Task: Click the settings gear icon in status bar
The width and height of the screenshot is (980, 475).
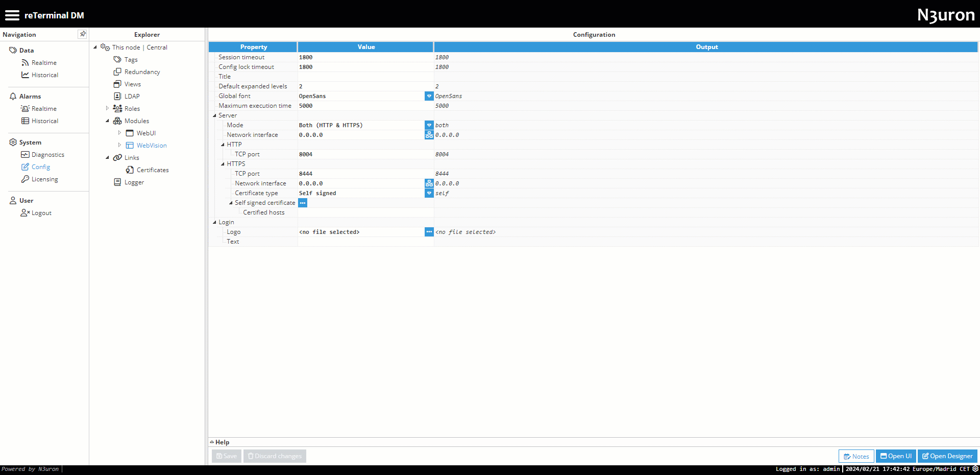Action: [975, 469]
